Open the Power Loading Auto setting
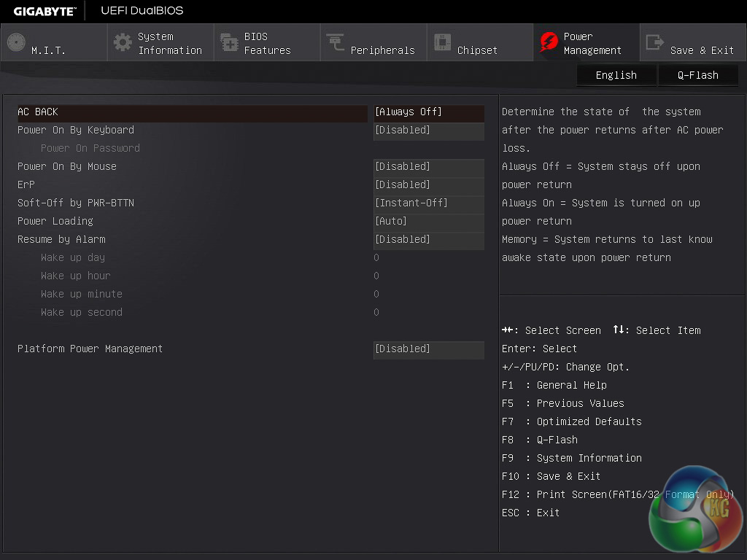This screenshot has height=560, width=747. point(428,222)
